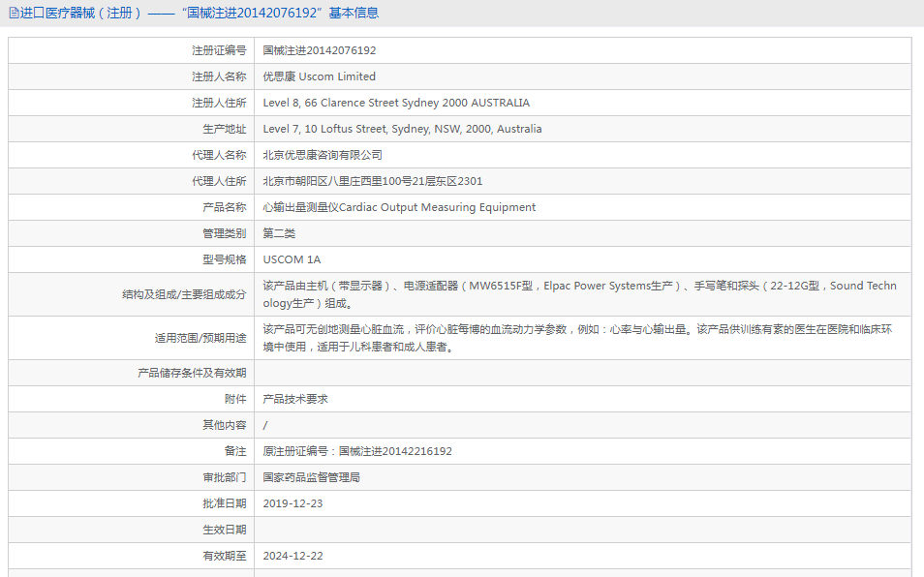The image size is (924, 577).
Task: Select the registrant name 优思康 Uscom Limited
Action: 320,76
